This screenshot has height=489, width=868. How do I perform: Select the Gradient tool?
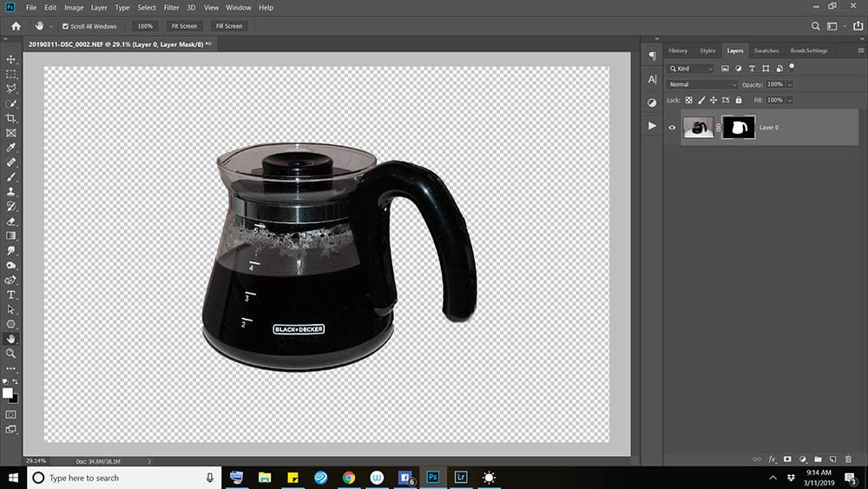(x=10, y=236)
